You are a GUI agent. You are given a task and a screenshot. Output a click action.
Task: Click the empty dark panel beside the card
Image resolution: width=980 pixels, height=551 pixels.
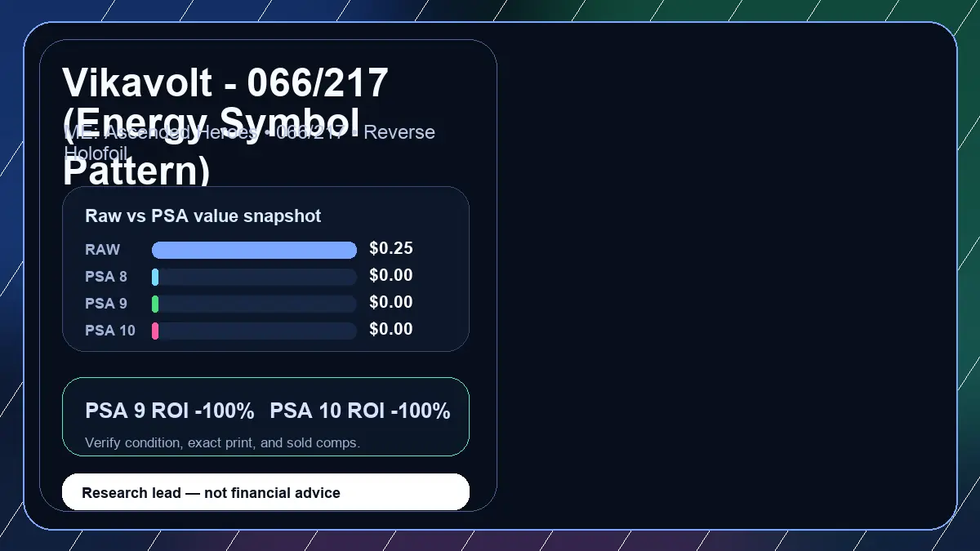pyautogui.click(x=727, y=276)
